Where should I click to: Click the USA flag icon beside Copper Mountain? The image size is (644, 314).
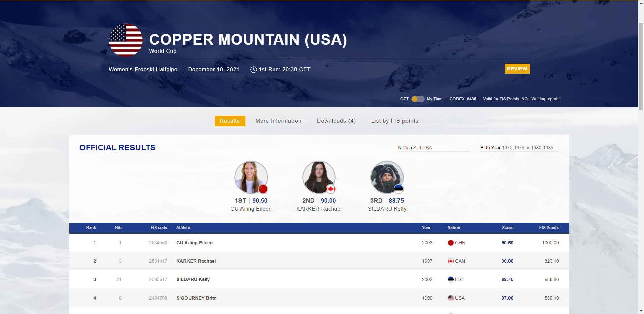pyautogui.click(x=126, y=40)
